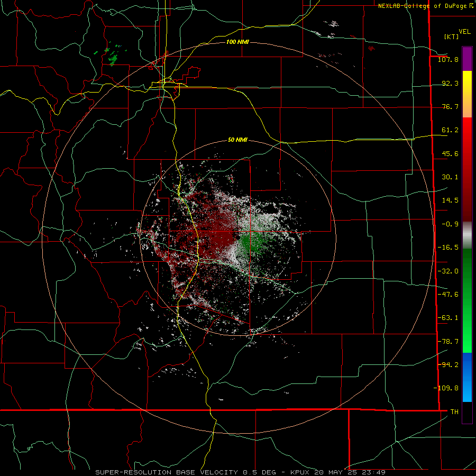
Task: Select the 45.6 scale value
Action: pos(450,153)
